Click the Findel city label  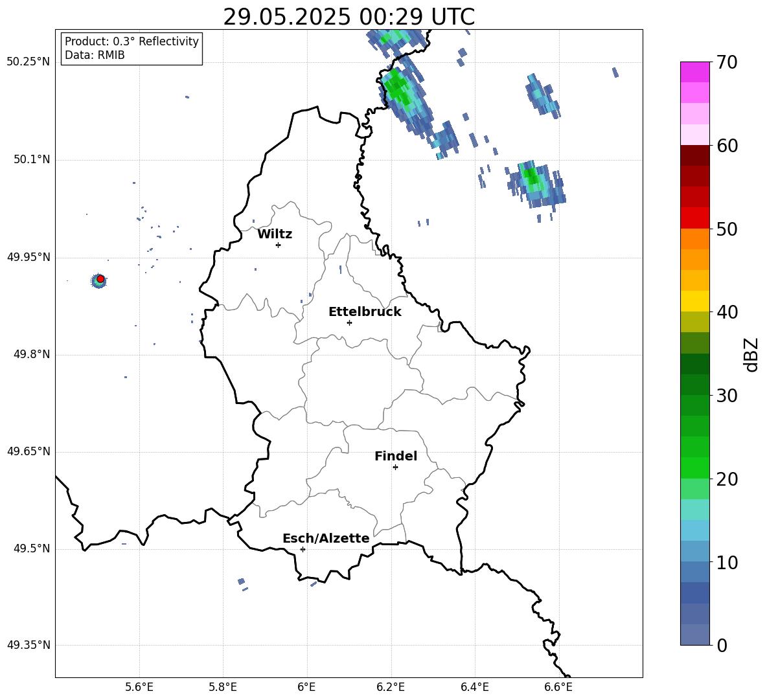396,456
